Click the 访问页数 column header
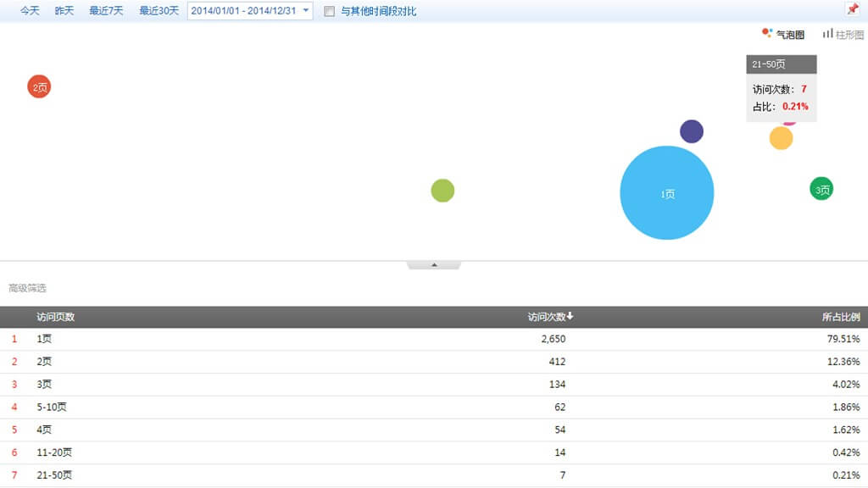The height and width of the screenshot is (488, 868). click(55, 317)
